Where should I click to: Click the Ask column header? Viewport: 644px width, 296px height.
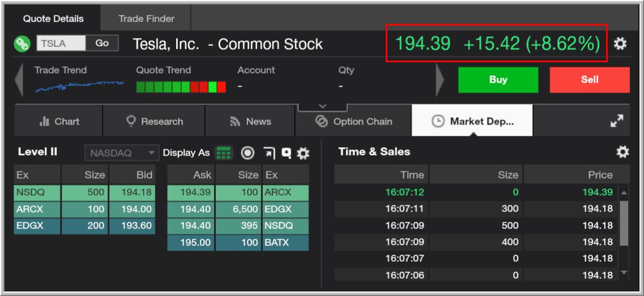190,175
